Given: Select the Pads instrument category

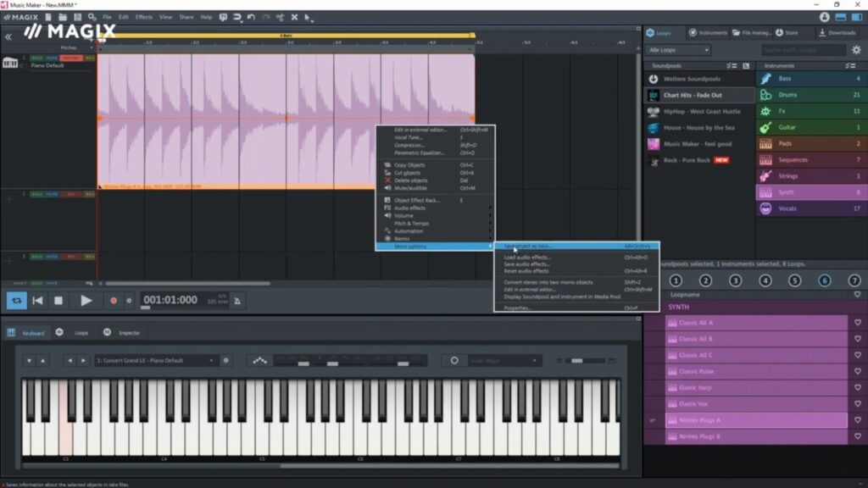Looking at the screenshot, I should 810,143.
